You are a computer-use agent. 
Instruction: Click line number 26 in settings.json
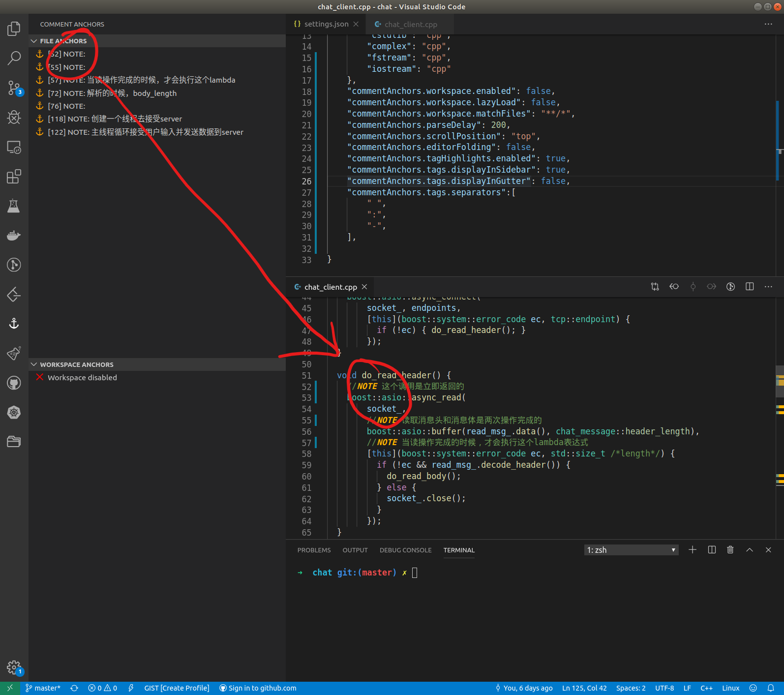[x=306, y=181]
